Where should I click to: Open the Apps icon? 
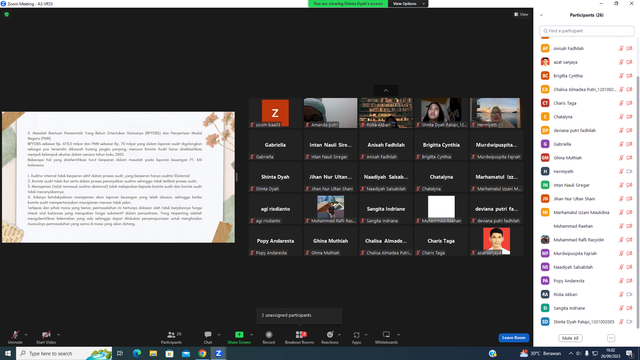(x=356, y=335)
